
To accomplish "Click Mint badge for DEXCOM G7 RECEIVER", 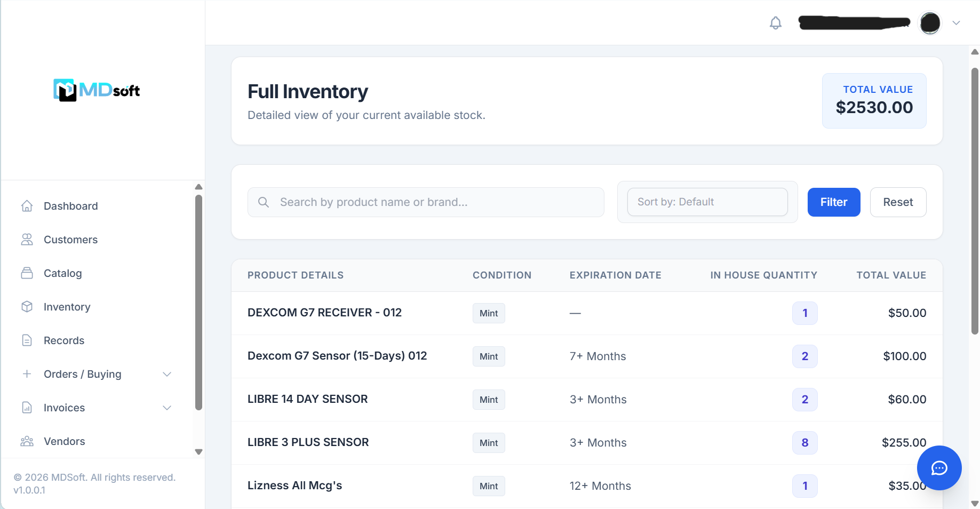I will point(489,313).
